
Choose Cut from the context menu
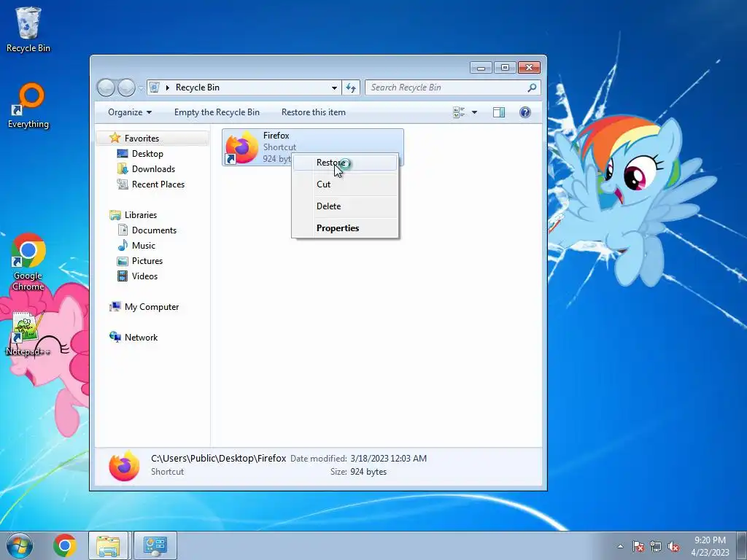[345, 184]
